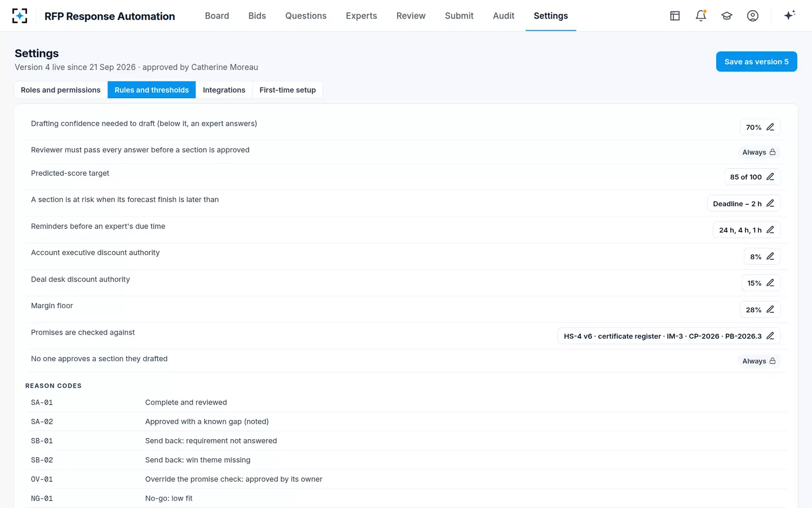Switch to the Integrations tab
The image size is (812, 508).
[x=224, y=90]
